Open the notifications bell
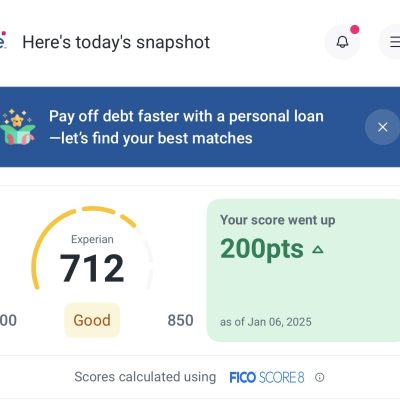Image resolution: width=400 pixels, height=400 pixels. (342, 42)
